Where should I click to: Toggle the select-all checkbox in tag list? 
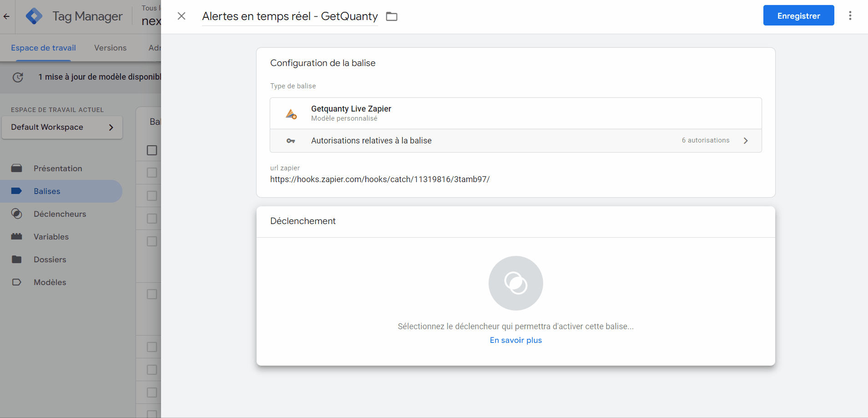coord(152,150)
